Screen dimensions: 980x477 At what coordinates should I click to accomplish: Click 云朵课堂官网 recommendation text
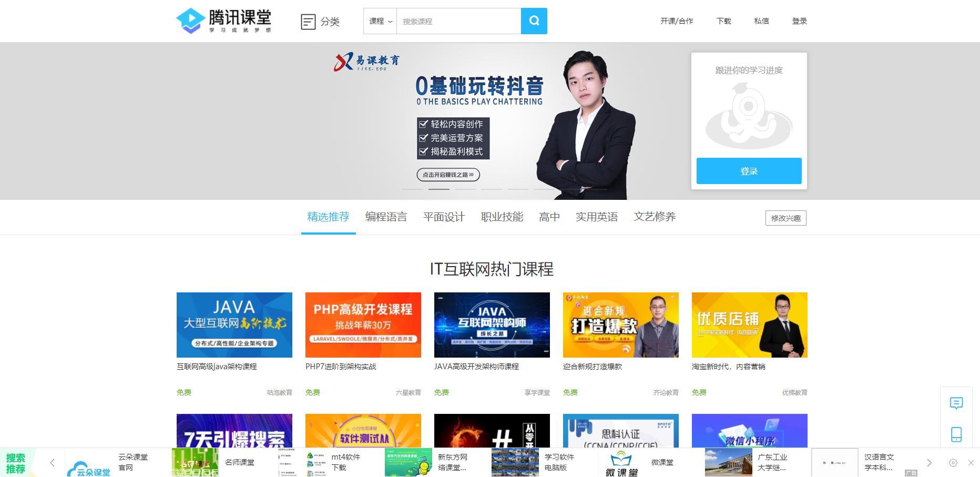pyautogui.click(x=133, y=462)
